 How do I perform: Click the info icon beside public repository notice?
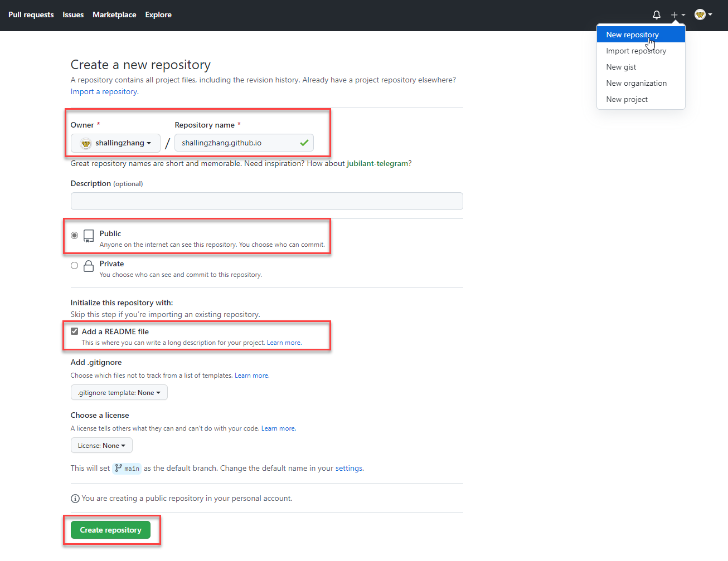pos(75,499)
